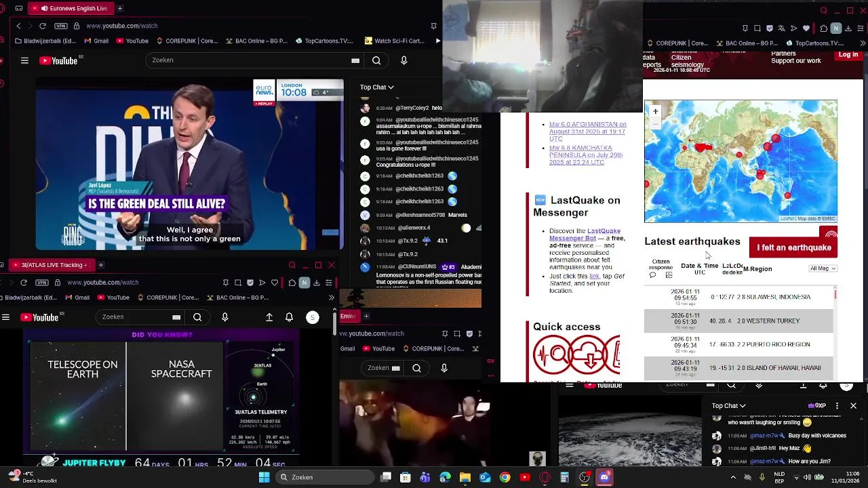The image size is (868, 488).
Task: Open Support our work menu item
Action: (795, 61)
